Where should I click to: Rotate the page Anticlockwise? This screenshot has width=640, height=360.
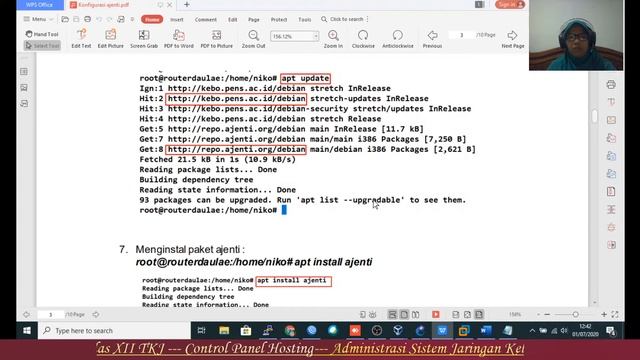398,39
